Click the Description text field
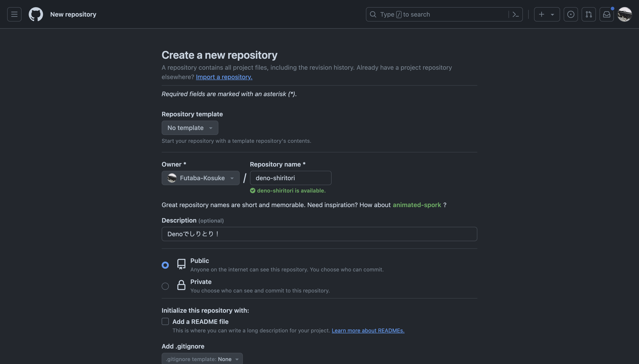Screen dimensions: 639x364 319,234
